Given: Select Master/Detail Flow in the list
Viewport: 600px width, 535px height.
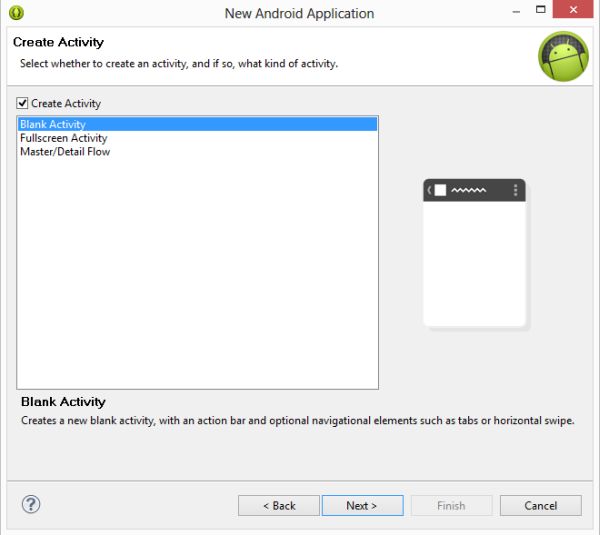Looking at the screenshot, I should pos(197,152).
